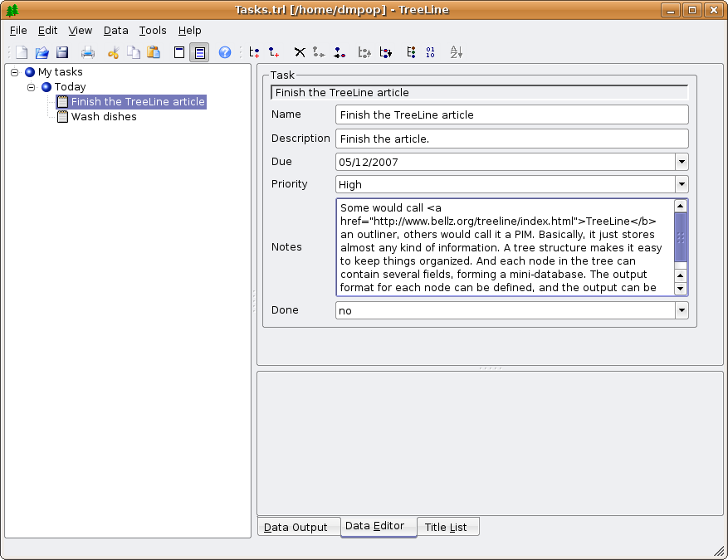The height and width of the screenshot is (560, 728).
Task: Open the Due date dropdown arrow
Action: [682, 162]
